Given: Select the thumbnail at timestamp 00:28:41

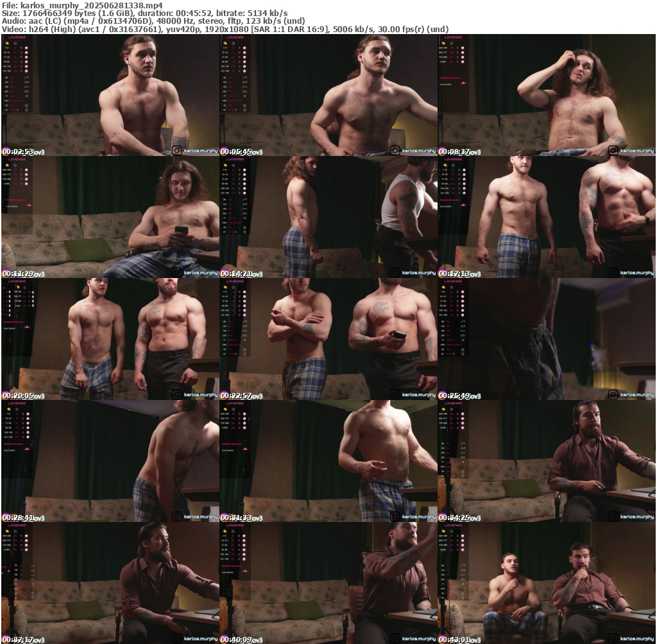Looking at the screenshot, I should coord(110,461).
